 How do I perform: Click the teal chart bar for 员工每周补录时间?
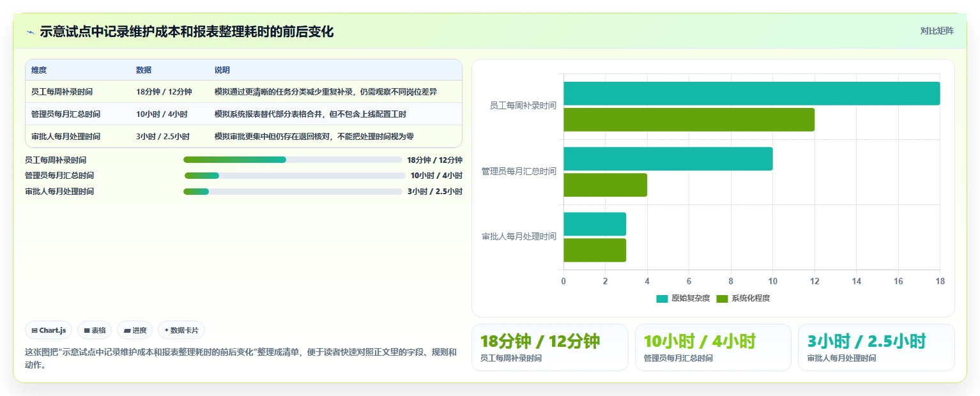pyautogui.click(x=751, y=93)
